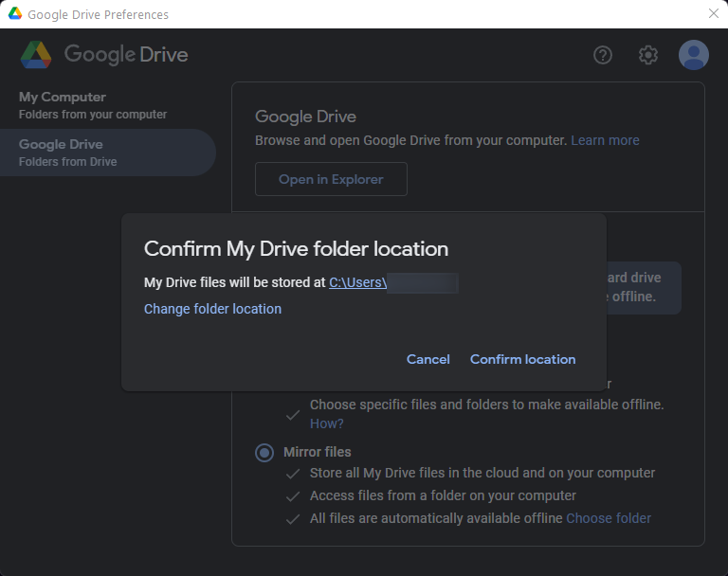Click 'Browse and open Google Drive' description text

click(x=410, y=140)
